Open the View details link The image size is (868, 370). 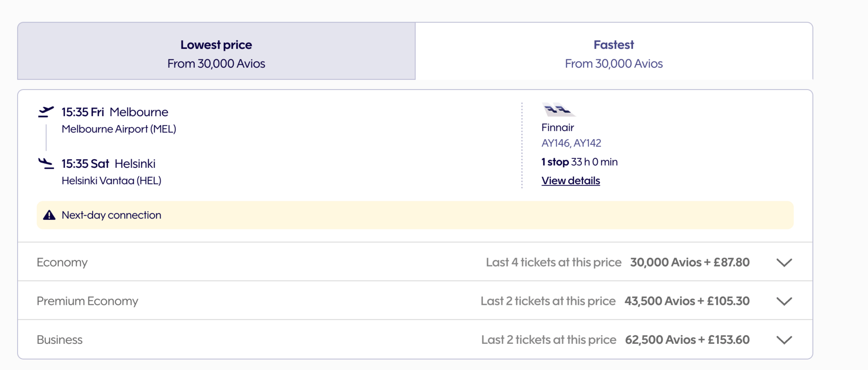point(571,181)
